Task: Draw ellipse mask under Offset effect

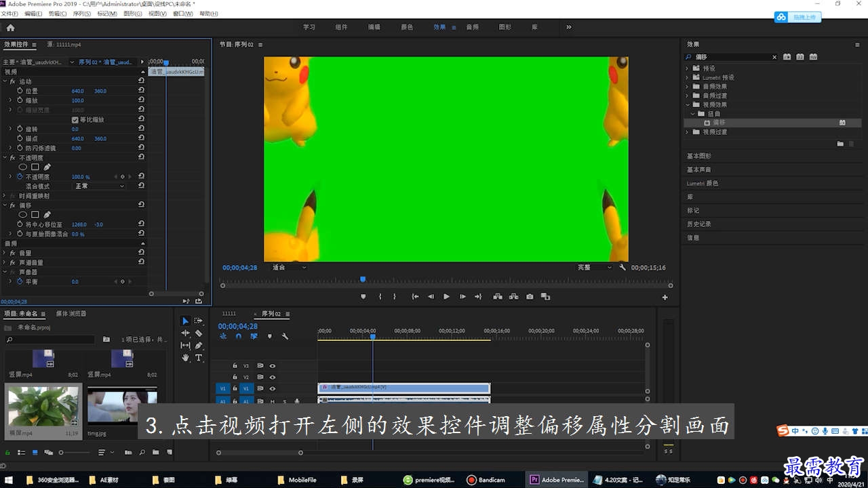Action: [x=23, y=214]
